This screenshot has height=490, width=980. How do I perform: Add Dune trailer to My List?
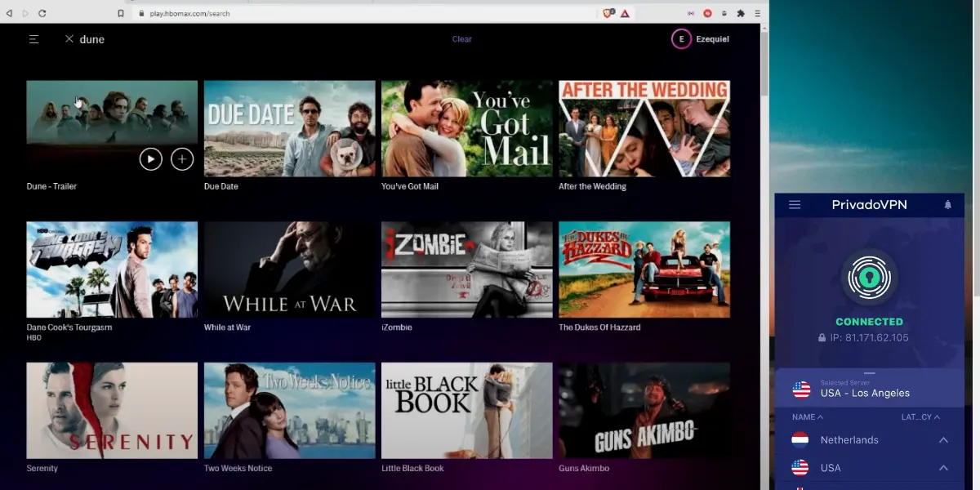tap(182, 159)
